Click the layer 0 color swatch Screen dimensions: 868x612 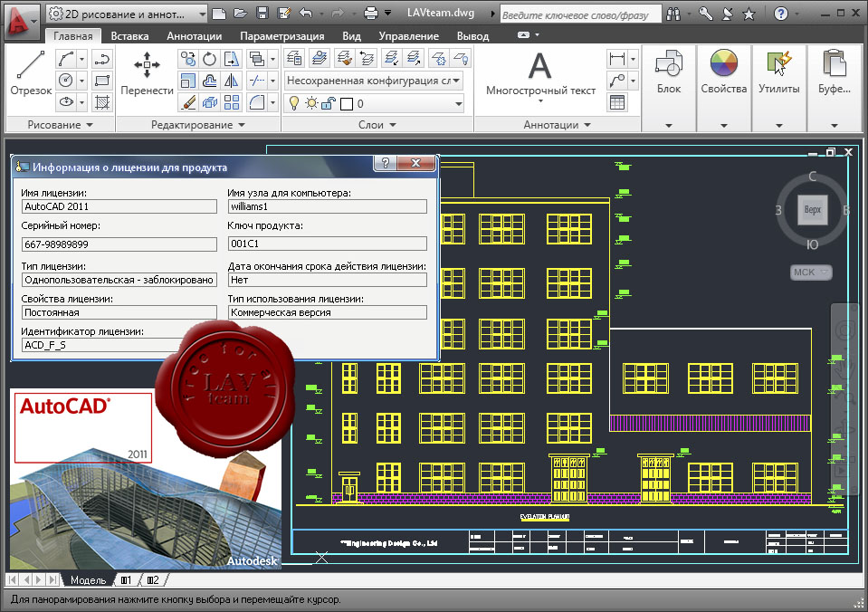347,103
